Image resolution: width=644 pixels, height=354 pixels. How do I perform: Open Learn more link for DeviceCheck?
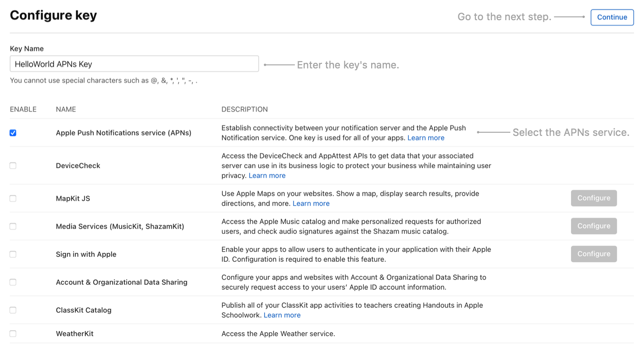pyautogui.click(x=267, y=175)
